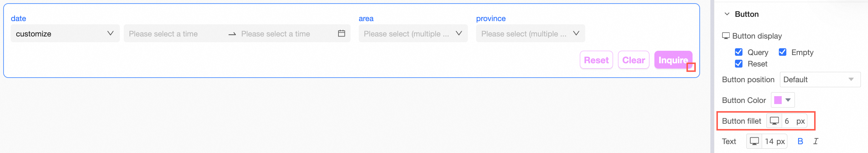Uncheck the Query checkbox
Image resolution: width=868 pixels, height=153 pixels.
click(x=739, y=52)
